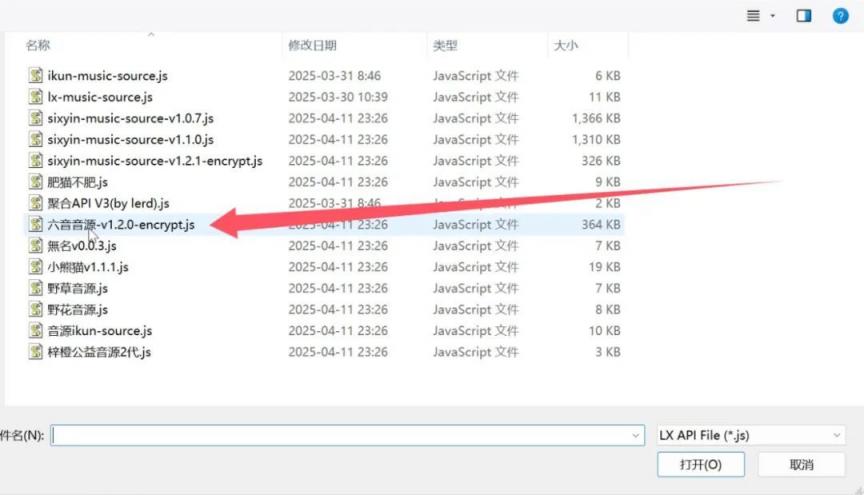
Task: Sort files by 修改日期 column header
Action: (312, 46)
